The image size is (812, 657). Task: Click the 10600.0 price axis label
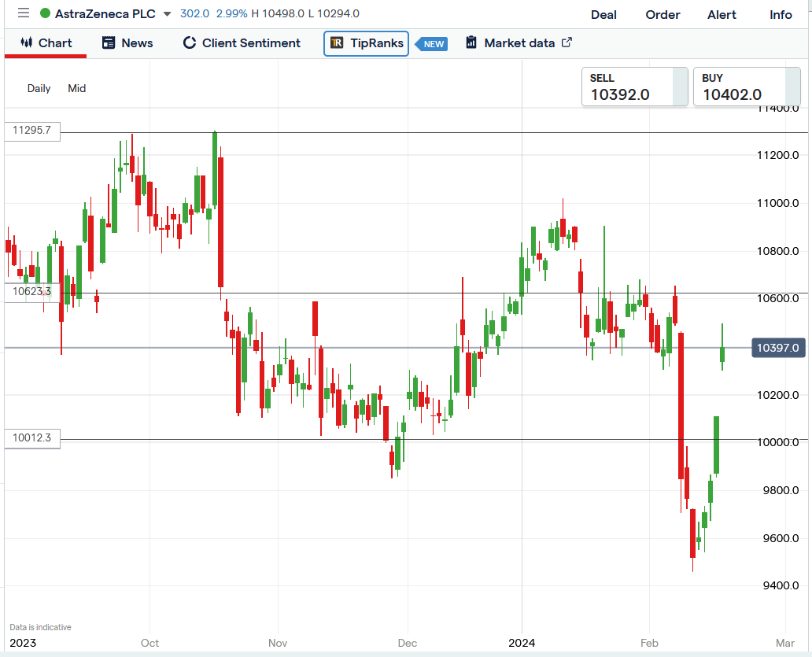click(778, 298)
